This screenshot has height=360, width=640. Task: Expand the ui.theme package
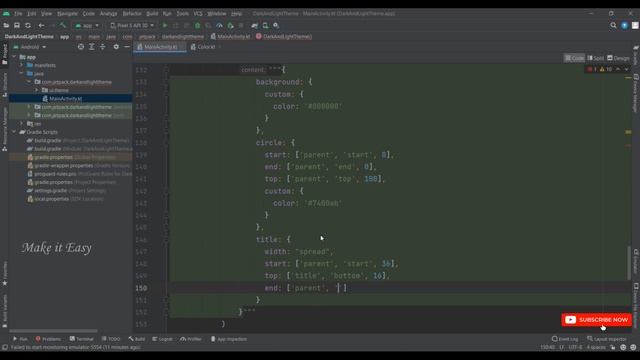pyautogui.click(x=37, y=90)
